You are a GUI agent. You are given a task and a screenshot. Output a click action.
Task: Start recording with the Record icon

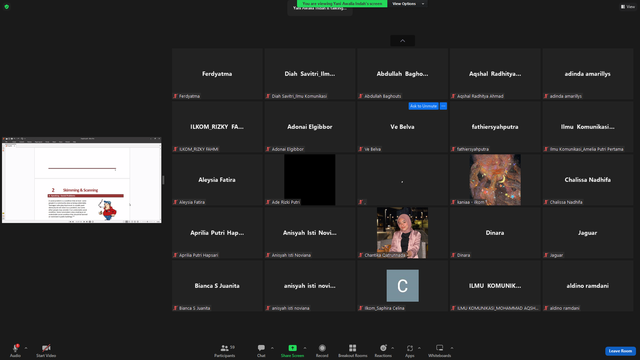[322, 348]
